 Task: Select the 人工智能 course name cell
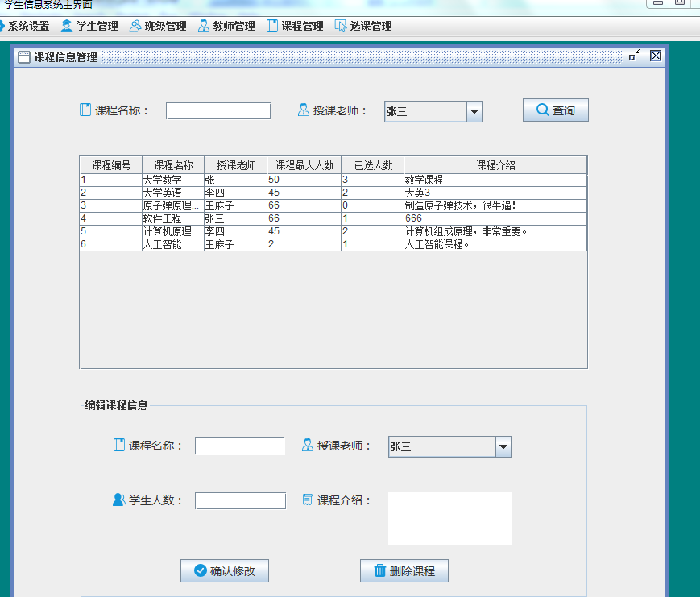(173, 245)
